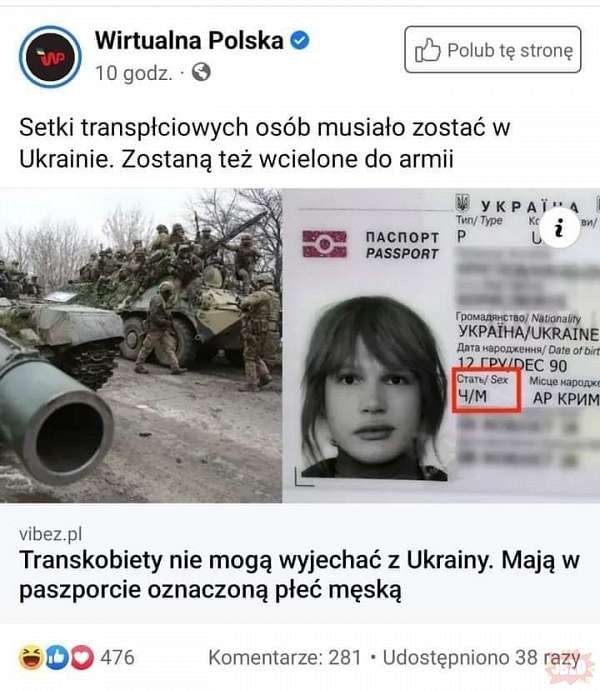
Task: Click the vibez.pl source link
Action: [x=51, y=534]
